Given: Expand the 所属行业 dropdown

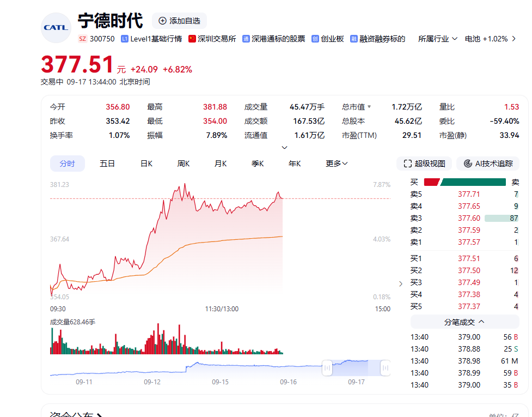Looking at the screenshot, I should point(438,39).
